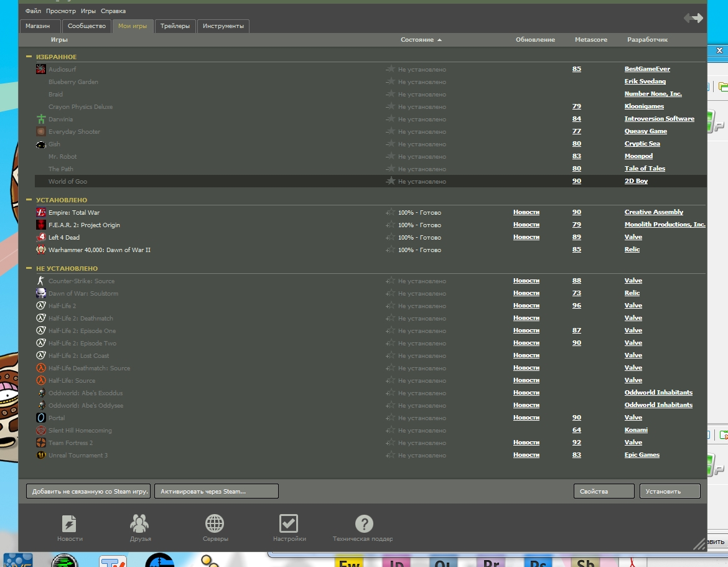Click the Установить button
Image resolution: width=728 pixels, height=567 pixels.
pyautogui.click(x=670, y=491)
